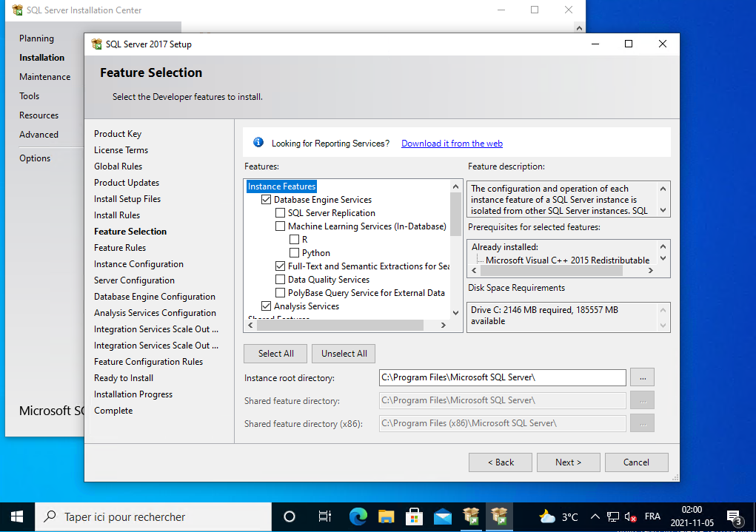Click the Next button

tap(568, 462)
